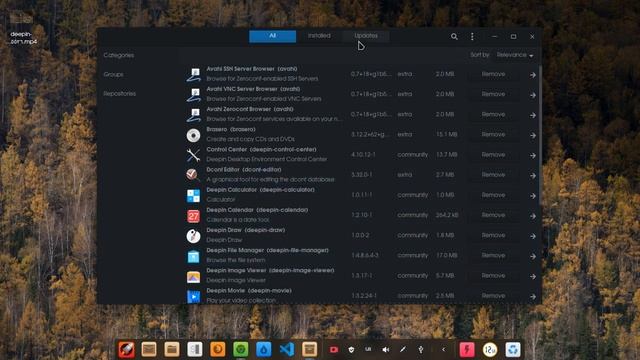
Task: Click the red power icon in dock
Action: point(467,349)
